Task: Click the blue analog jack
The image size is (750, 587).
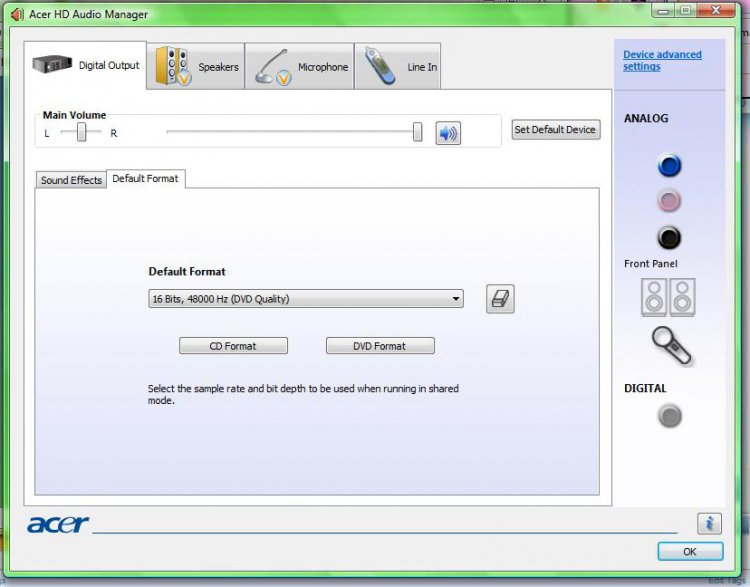Action: [x=669, y=166]
